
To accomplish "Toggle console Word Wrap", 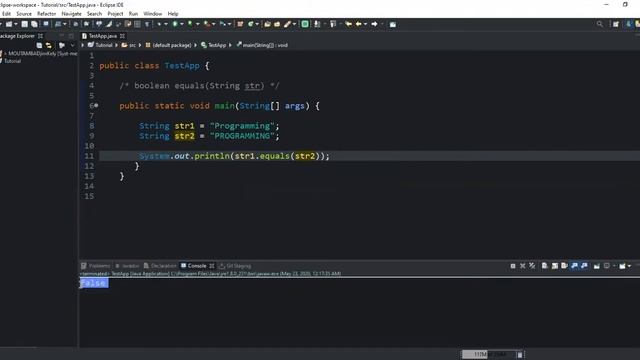I will [564, 266].
